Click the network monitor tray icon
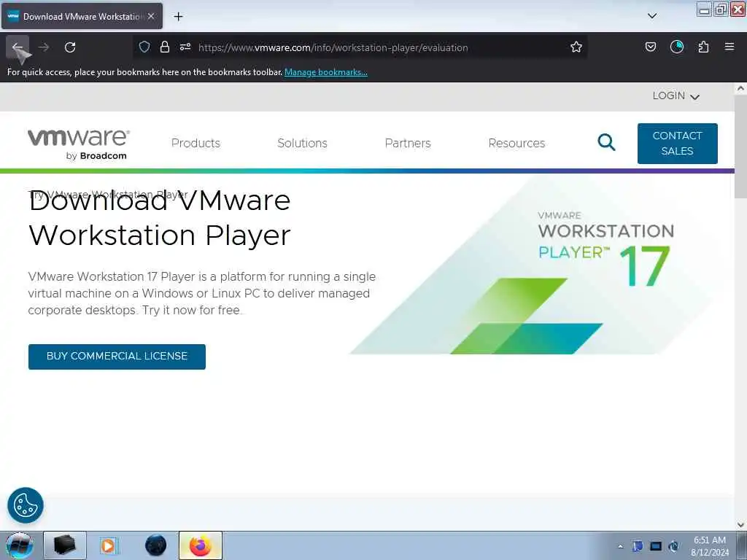Image resolution: width=747 pixels, height=560 pixels. click(x=656, y=546)
